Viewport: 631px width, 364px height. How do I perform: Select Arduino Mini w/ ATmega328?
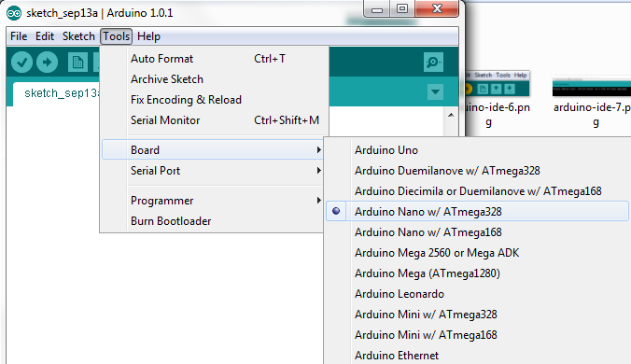coord(477,315)
